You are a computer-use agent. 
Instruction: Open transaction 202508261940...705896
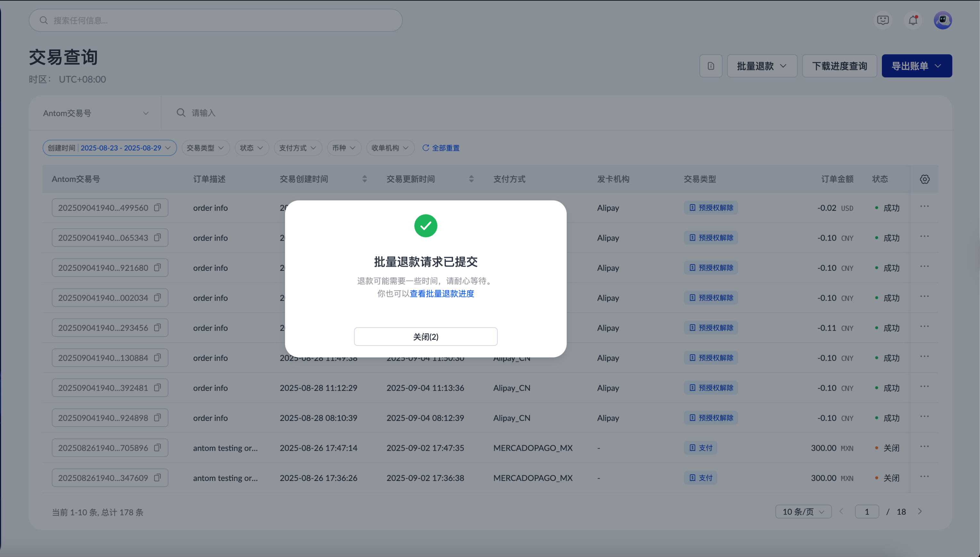[x=103, y=448]
